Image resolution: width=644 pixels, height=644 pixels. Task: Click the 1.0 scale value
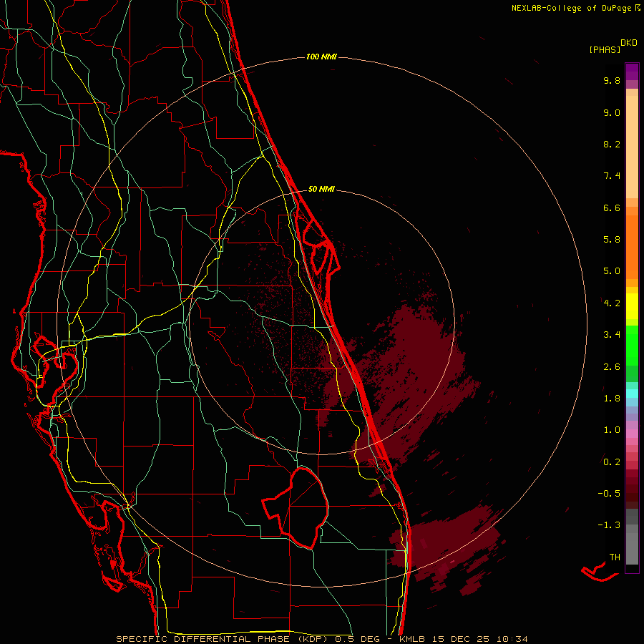tap(612, 430)
